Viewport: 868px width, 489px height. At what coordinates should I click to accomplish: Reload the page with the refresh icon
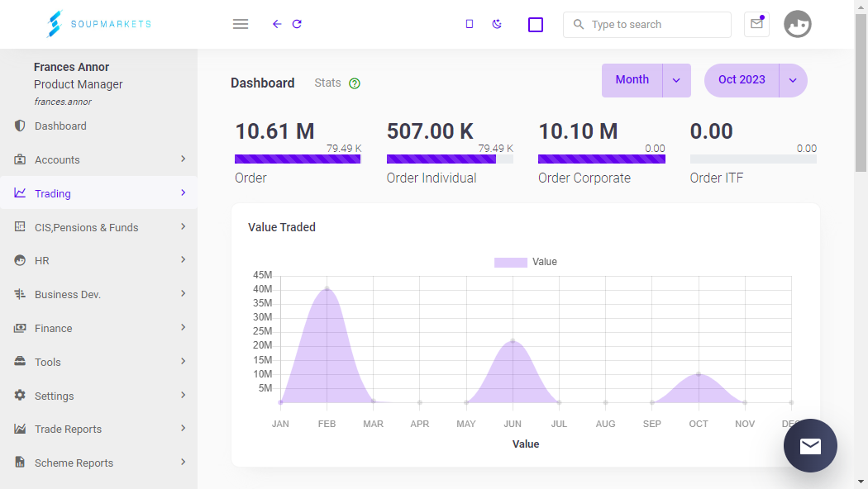coord(297,24)
